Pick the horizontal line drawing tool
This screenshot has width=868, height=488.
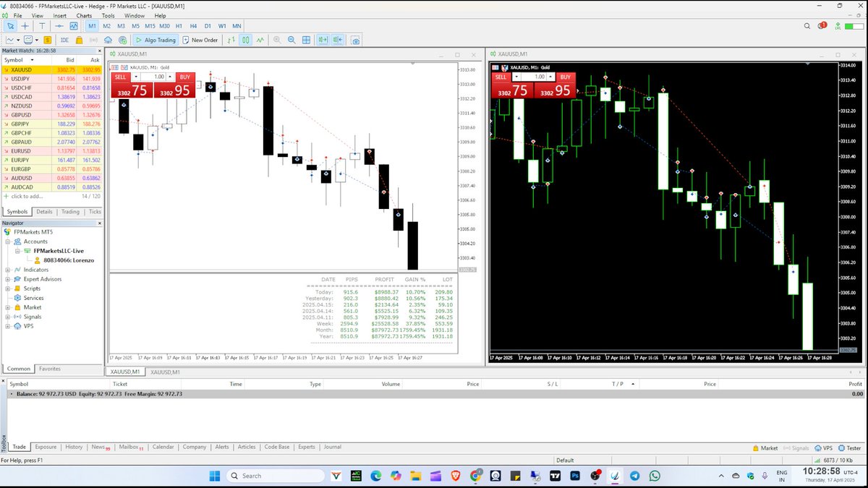(x=59, y=26)
